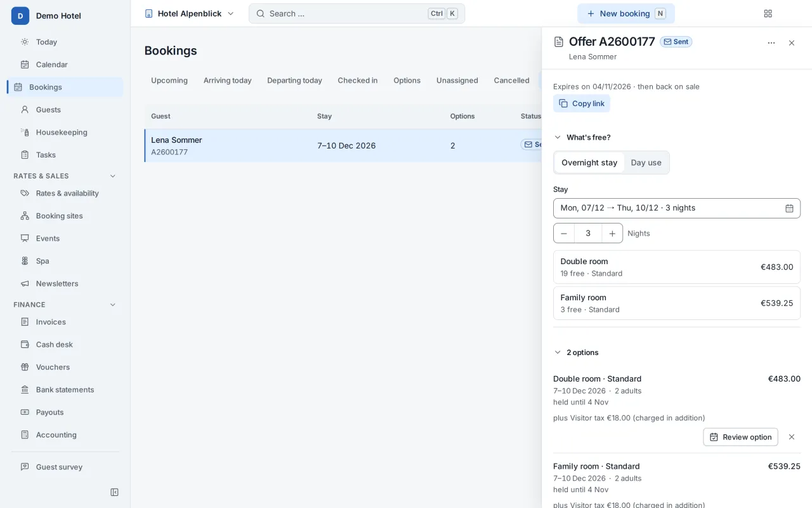Click the New booking button

click(x=626, y=13)
